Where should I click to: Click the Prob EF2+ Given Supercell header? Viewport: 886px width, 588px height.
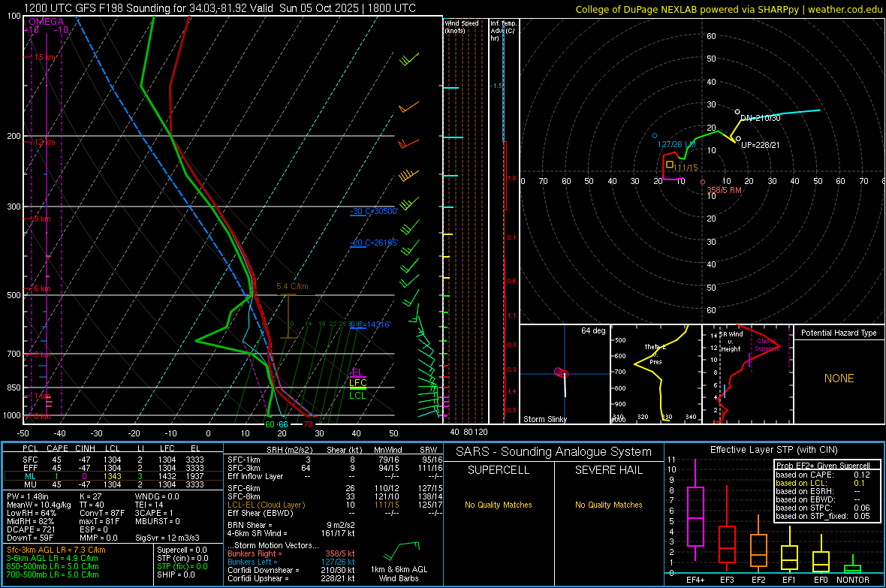tap(823, 466)
